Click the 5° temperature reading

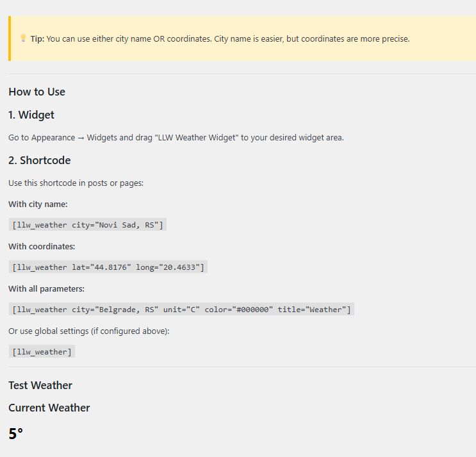point(16,434)
